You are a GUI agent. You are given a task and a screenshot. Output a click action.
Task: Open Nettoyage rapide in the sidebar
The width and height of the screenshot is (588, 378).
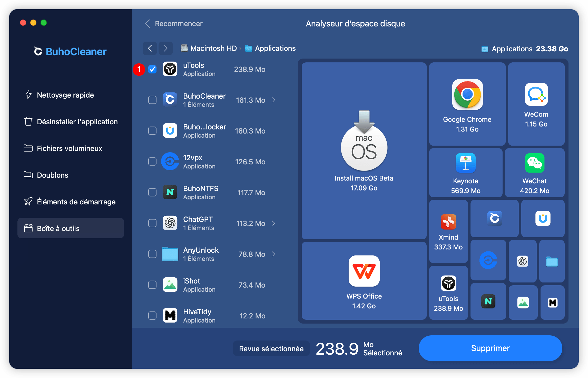(71, 95)
